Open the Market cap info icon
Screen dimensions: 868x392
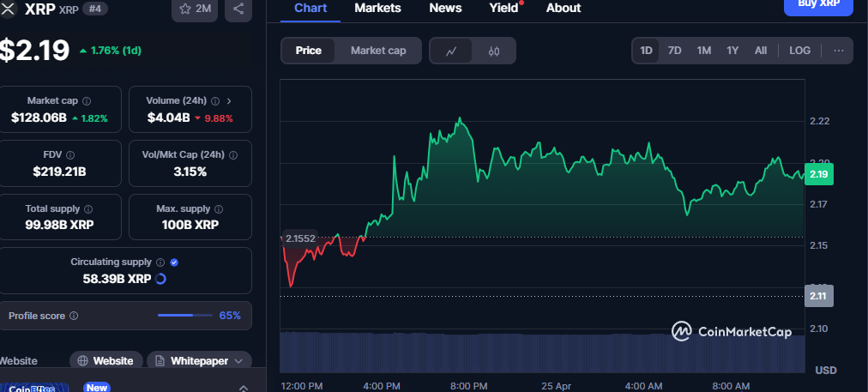87,101
